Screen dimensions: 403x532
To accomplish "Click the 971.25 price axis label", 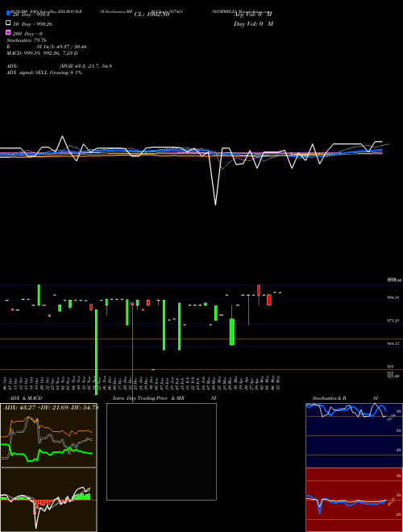I will [393, 321].
